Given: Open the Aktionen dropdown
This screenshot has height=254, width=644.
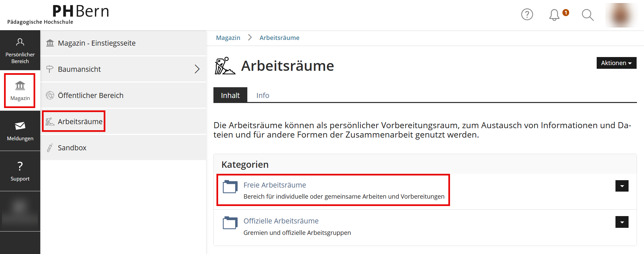Looking at the screenshot, I should [x=616, y=63].
